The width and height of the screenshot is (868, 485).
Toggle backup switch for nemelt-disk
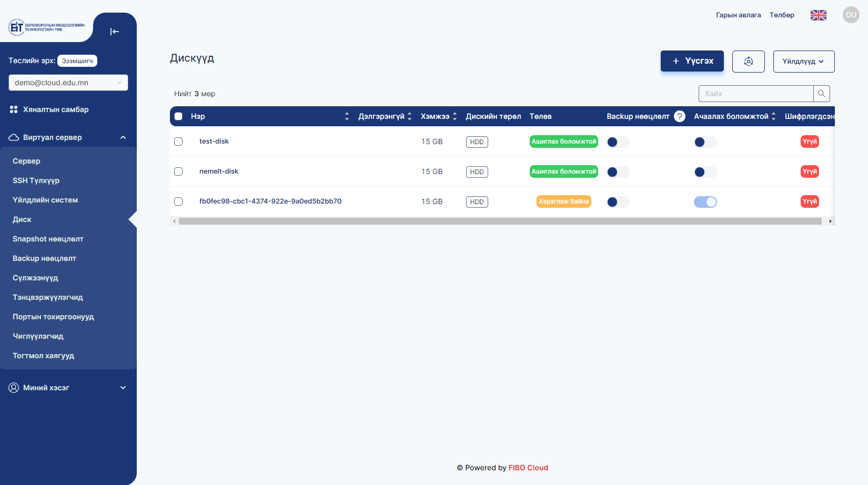coord(618,172)
